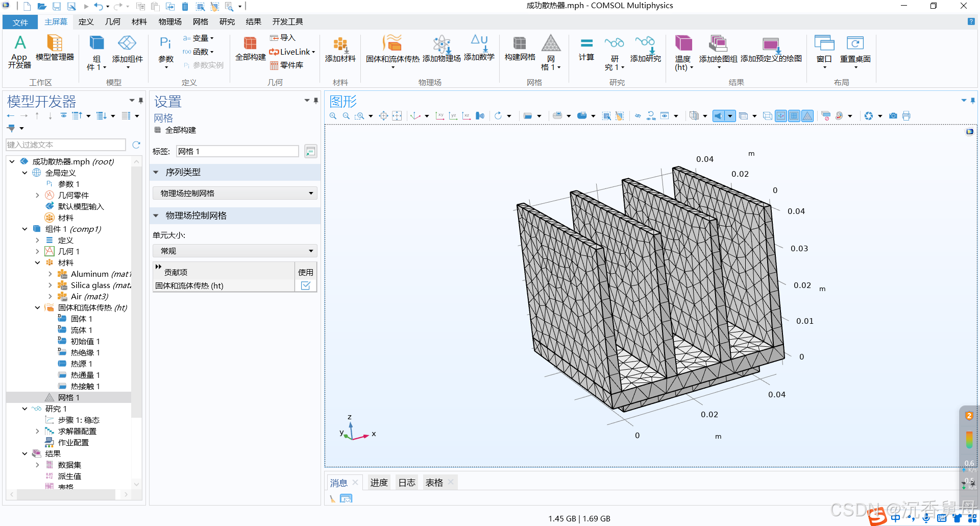Click the label rename icon beside 网格 1
Image resolution: width=980 pixels, height=526 pixels.
tap(310, 151)
